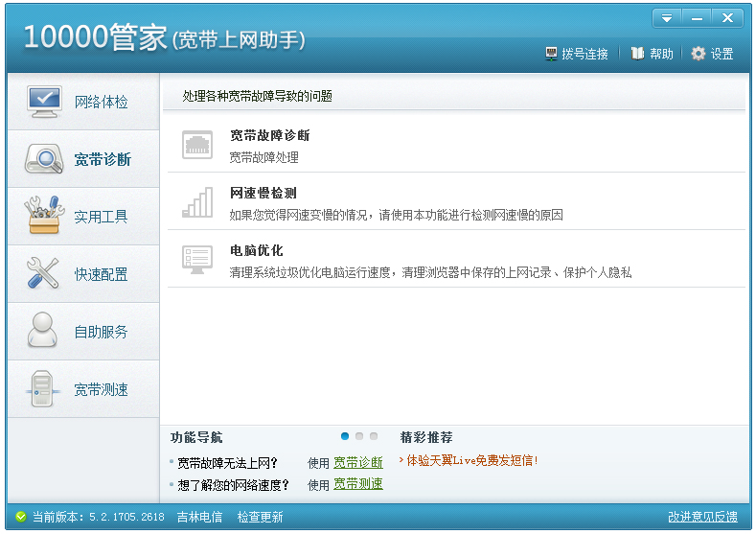Click the 电脑优化 computer icon
Viewport: 756px width, 534px height.
tap(197, 259)
